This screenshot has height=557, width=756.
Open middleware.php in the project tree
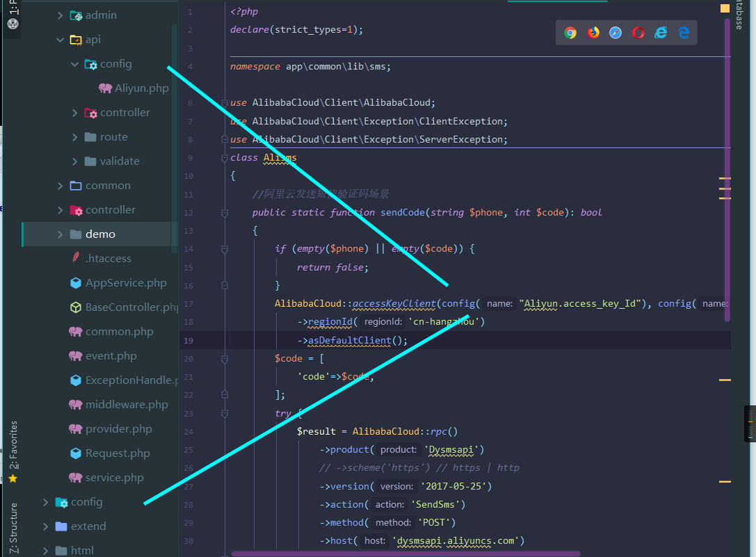coord(127,405)
